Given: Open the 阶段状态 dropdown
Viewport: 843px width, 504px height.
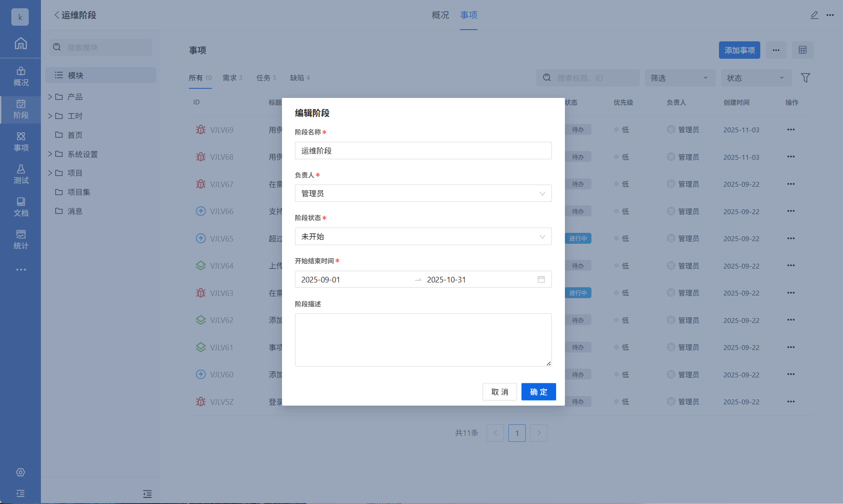Looking at the screenshot, I should (423, 237).
